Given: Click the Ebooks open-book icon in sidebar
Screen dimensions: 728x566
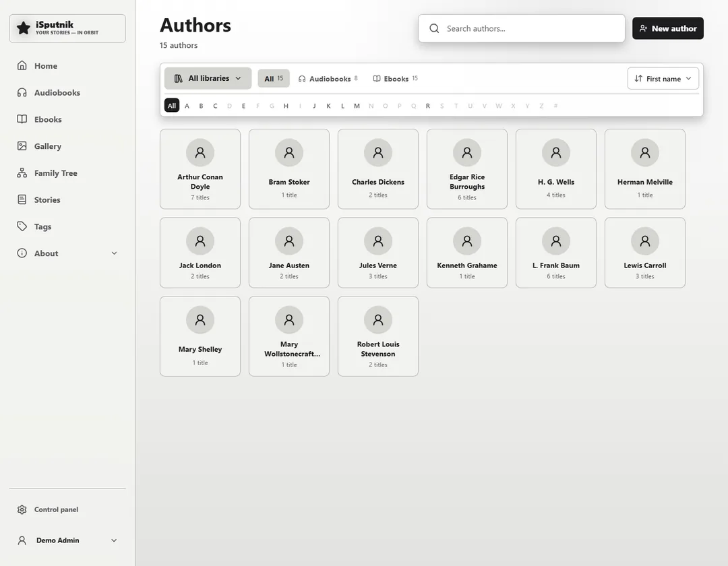Looking at the screenshot, I should coord(22,119).
